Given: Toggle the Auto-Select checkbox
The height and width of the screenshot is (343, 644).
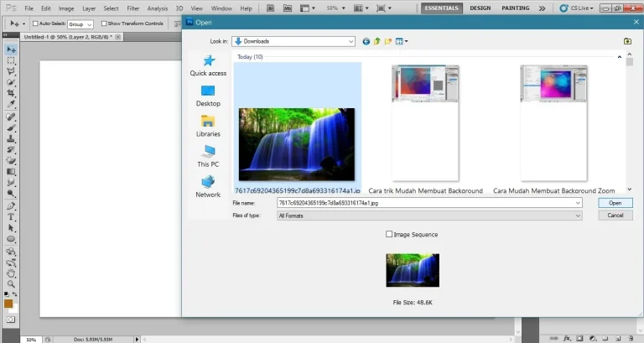Looking at the screenshot, I should [35, 23].
